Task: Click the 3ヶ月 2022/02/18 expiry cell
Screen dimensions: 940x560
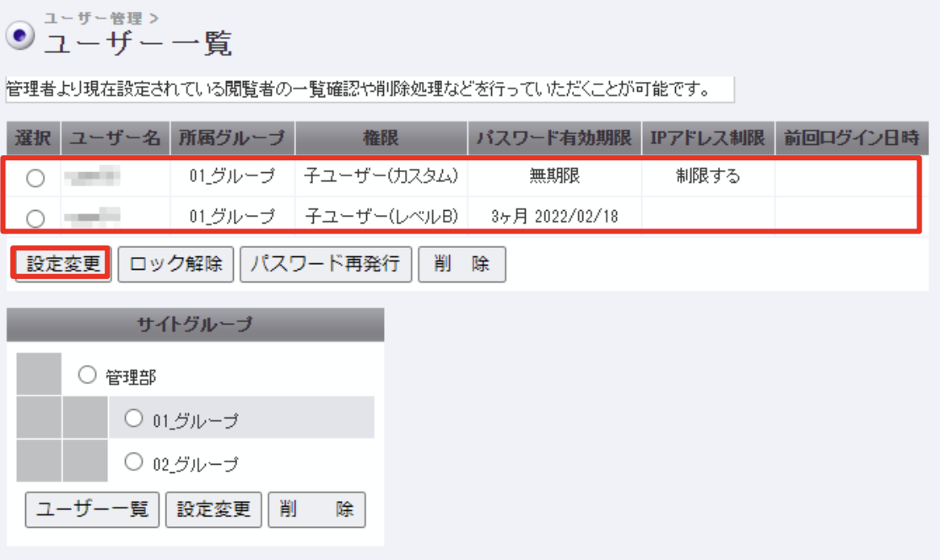Action: 554,216
